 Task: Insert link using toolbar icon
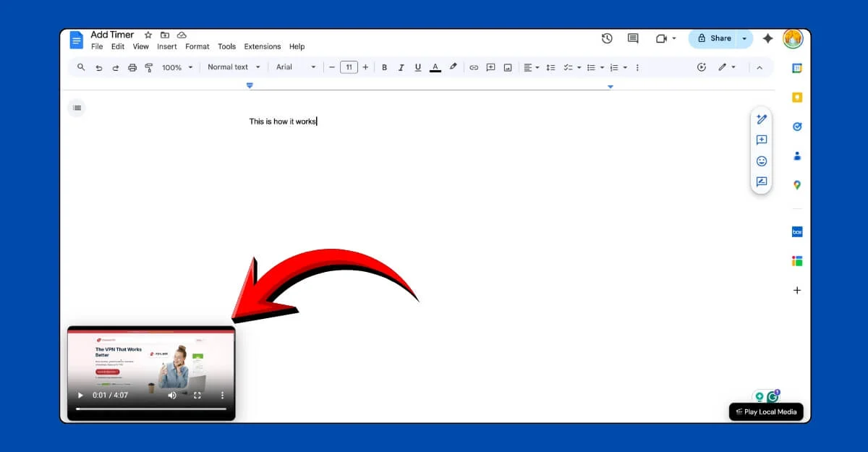point(474,67)
